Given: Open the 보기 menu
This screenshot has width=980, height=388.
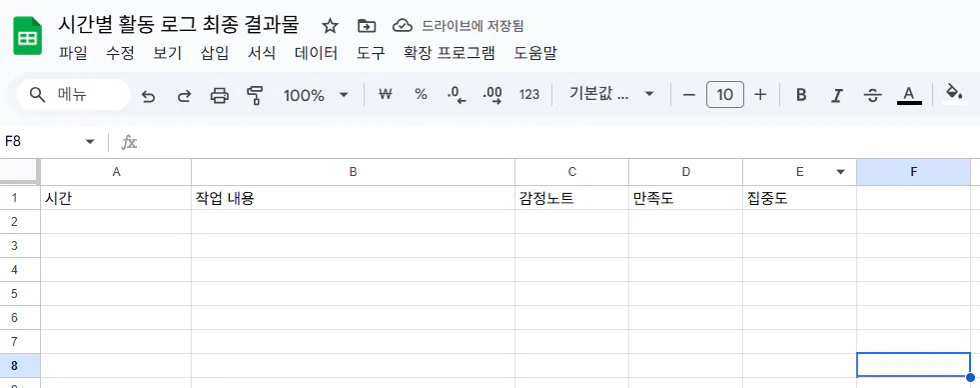Looking at the screenshot, I should click(x=168, y=53).
